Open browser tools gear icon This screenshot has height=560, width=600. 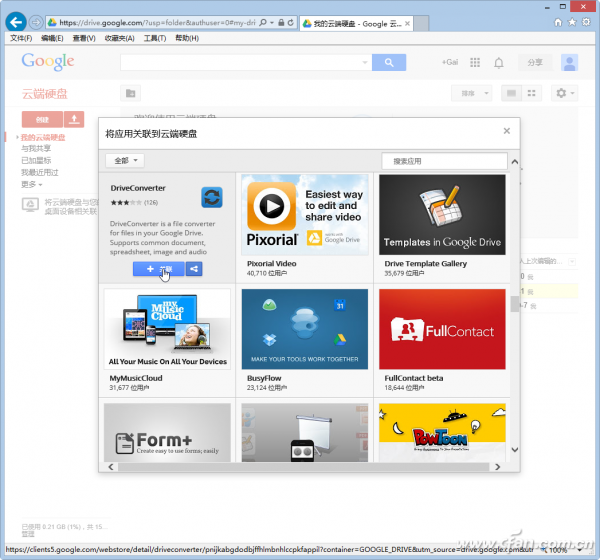pyautogui.click(x=586, y=22)
